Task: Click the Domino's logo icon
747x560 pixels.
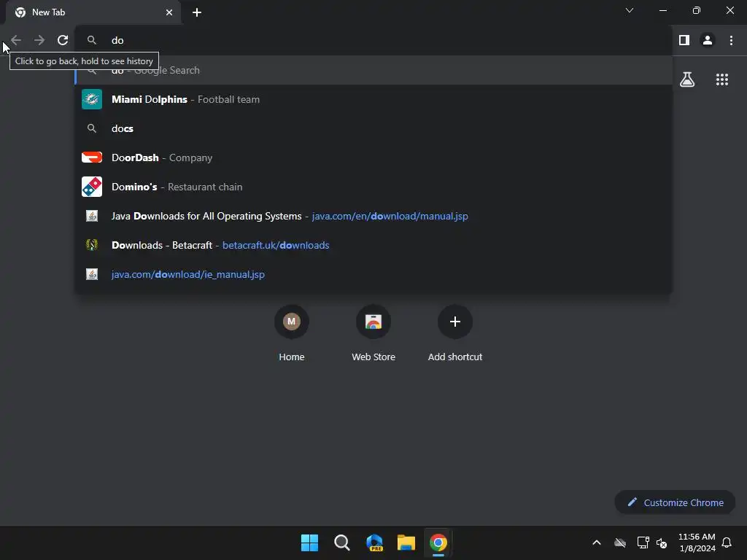Action: coord(92,187)
